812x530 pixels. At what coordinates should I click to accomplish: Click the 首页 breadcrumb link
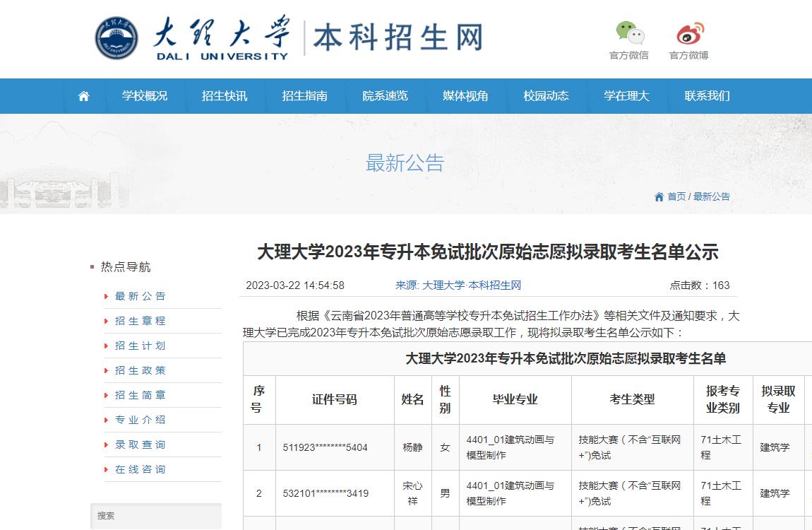pyautogui.click(x=676, y=197)
